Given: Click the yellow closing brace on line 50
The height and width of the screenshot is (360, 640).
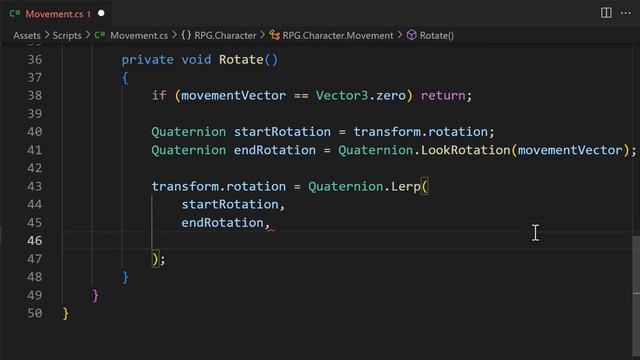Looking at the screenshot, I should (66, 313).
